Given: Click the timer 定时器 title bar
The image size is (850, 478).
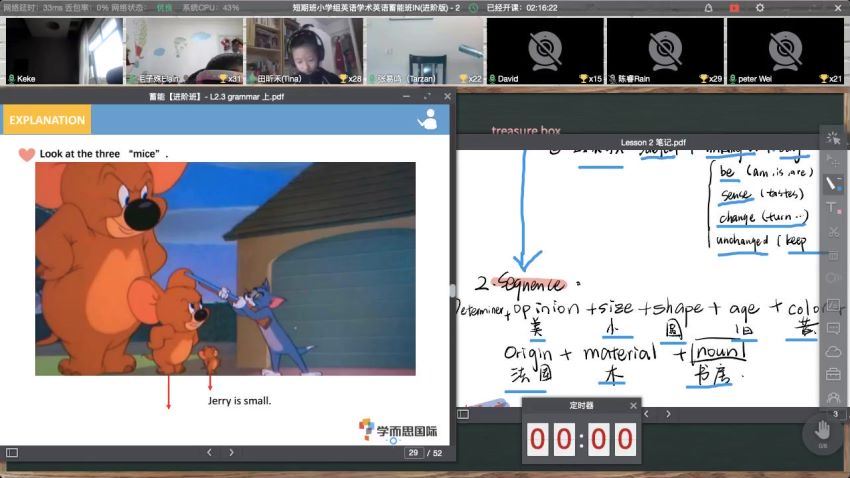Looking at the screenshot, I should pos(581,405).
